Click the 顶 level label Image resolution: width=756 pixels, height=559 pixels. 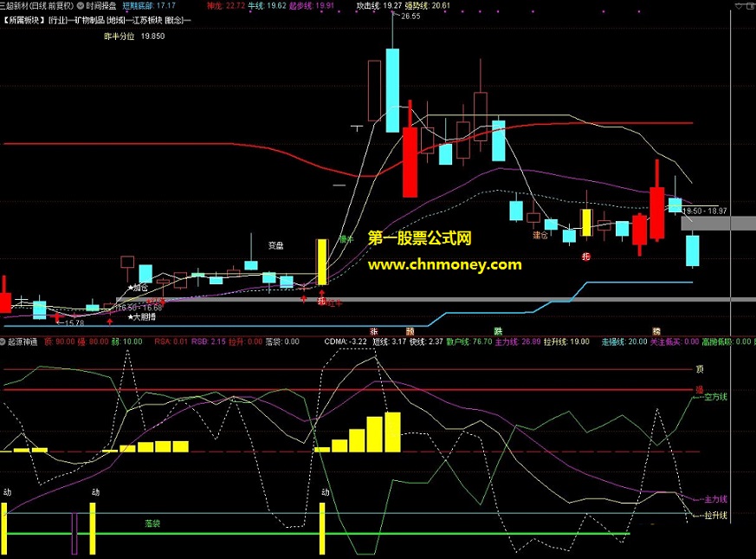[700, 369]
